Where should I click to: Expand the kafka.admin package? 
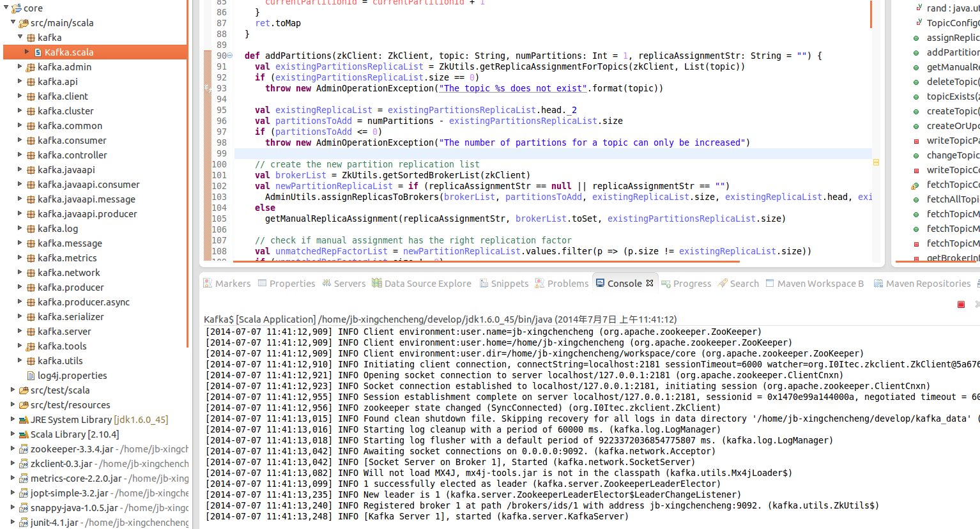(x=20, y=66)
